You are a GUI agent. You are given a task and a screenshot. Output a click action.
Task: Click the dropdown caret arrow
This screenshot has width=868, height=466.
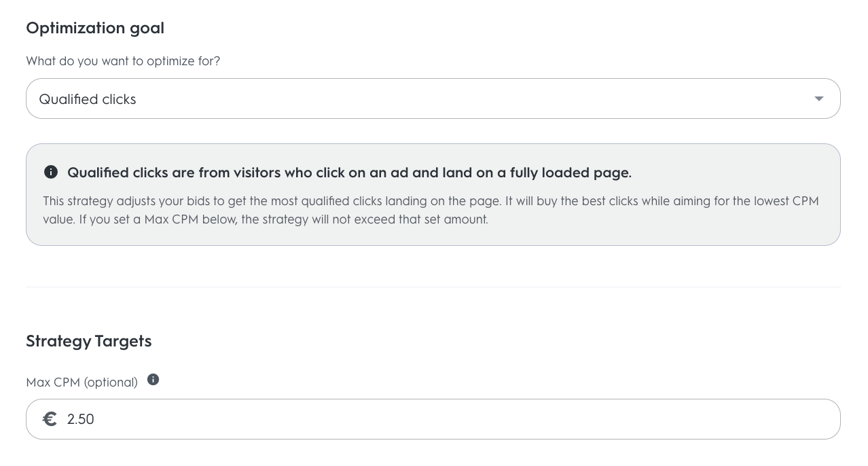[x=818, y=99]
